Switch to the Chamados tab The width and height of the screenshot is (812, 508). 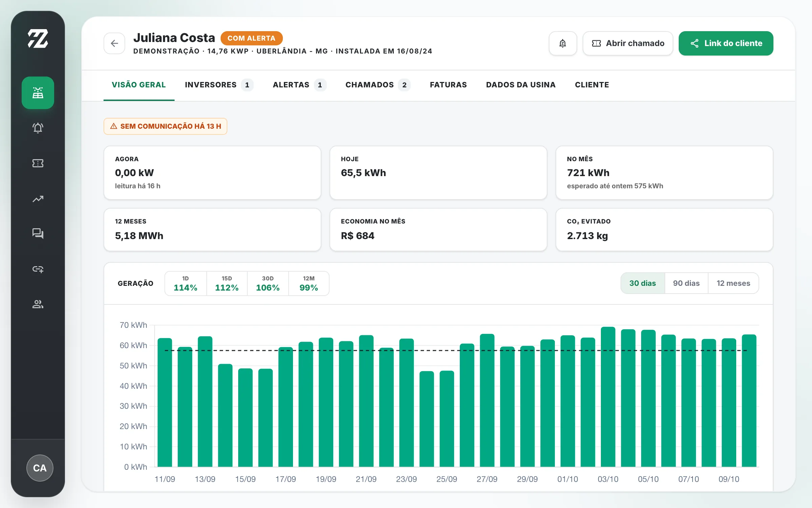378,85
